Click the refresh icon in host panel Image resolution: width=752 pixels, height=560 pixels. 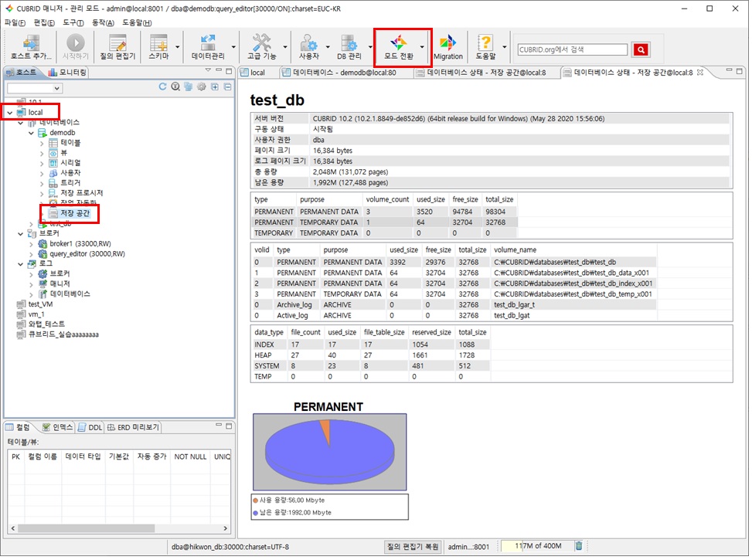[x=162, y=87]
